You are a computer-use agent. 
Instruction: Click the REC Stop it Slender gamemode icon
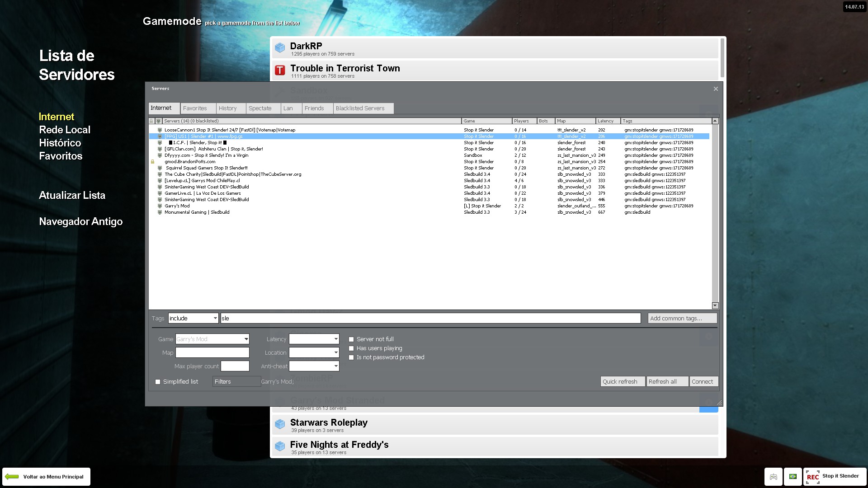813,477
